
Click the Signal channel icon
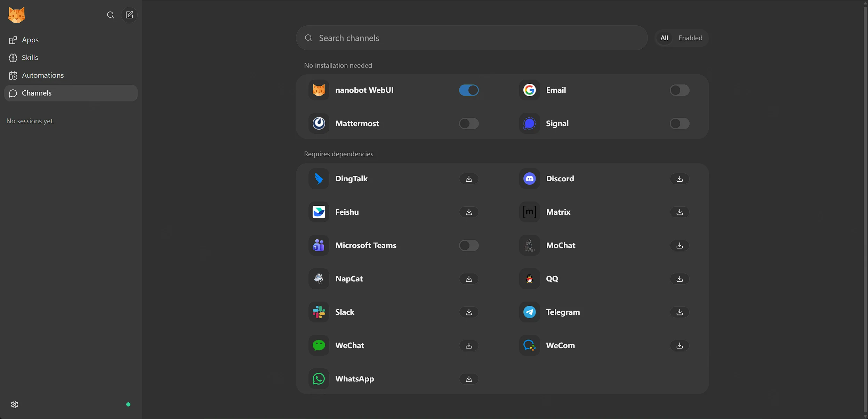pyautogui.click(x=530, y=123)
